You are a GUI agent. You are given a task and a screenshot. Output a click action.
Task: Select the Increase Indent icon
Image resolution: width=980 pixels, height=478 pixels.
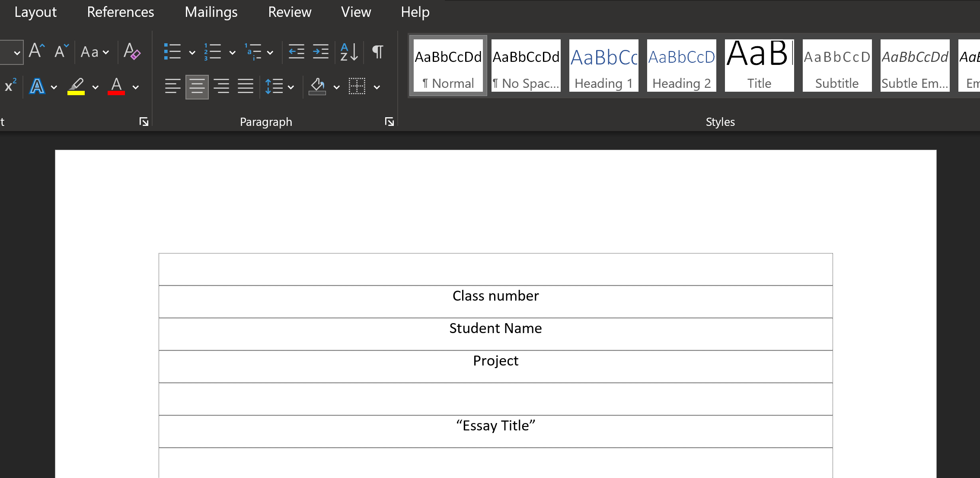[319, 51]
